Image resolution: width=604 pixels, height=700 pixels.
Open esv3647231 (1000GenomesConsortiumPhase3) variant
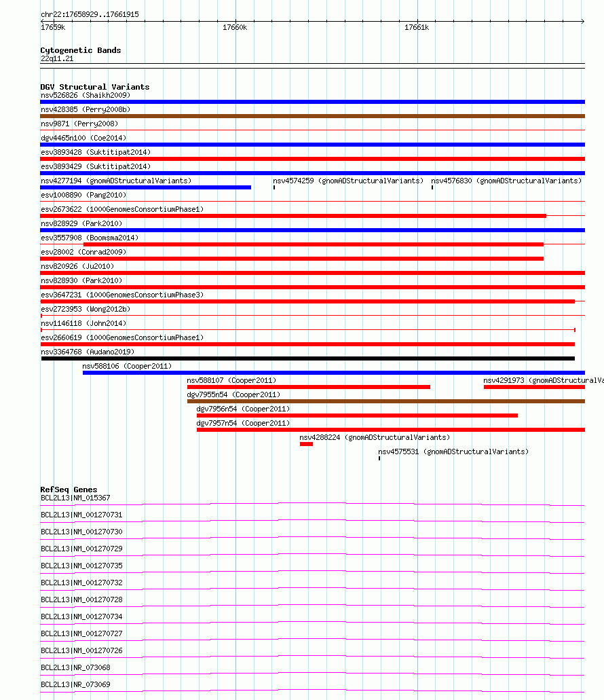pos(122,295)
